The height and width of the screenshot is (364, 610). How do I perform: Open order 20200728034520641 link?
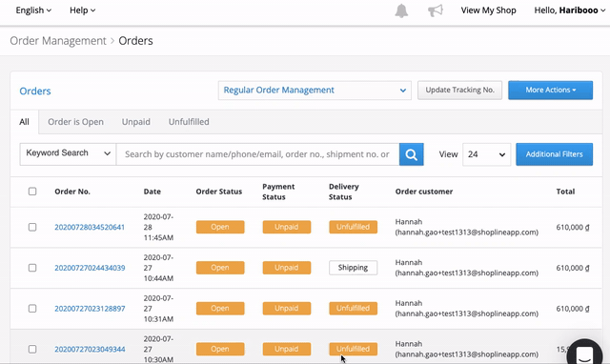[90, 227]
